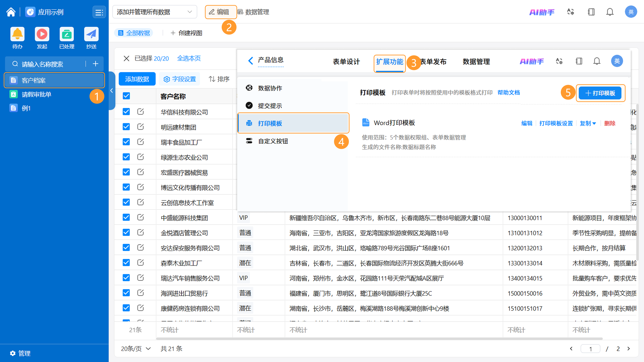Edit the 瑞丰食品加工厂 row icon

tap(141, 142)
